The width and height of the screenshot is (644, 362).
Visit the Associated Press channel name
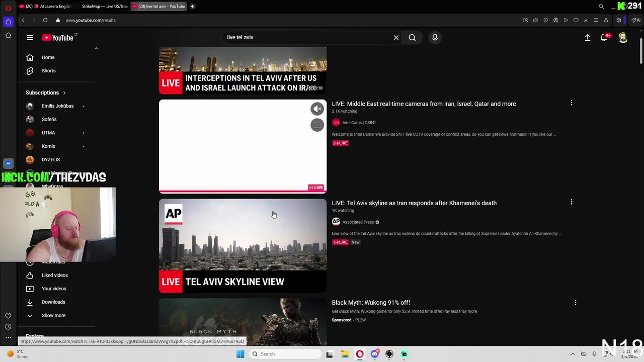pyautogui.click(x=358, y=222)
